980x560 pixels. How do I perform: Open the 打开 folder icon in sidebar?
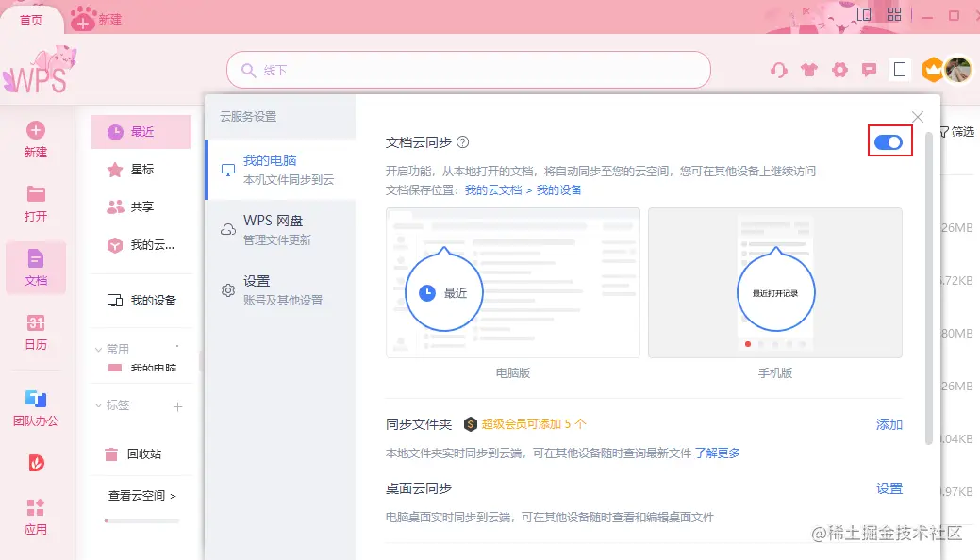pos(36,194)
